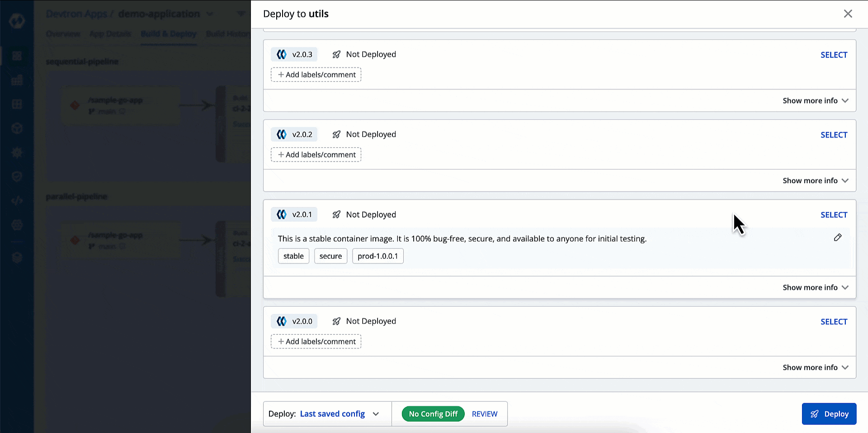Select the v2.0.1 image
This screenshot has height=433, width=868.
834,215
